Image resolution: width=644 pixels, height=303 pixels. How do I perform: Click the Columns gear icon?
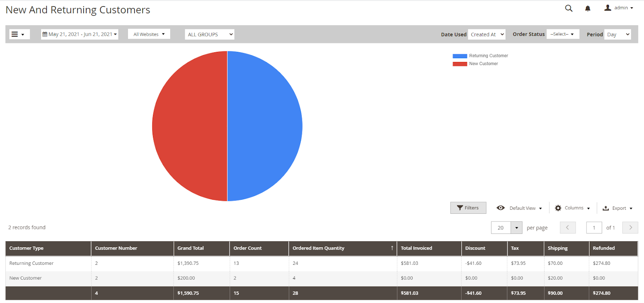coord(558,208)
